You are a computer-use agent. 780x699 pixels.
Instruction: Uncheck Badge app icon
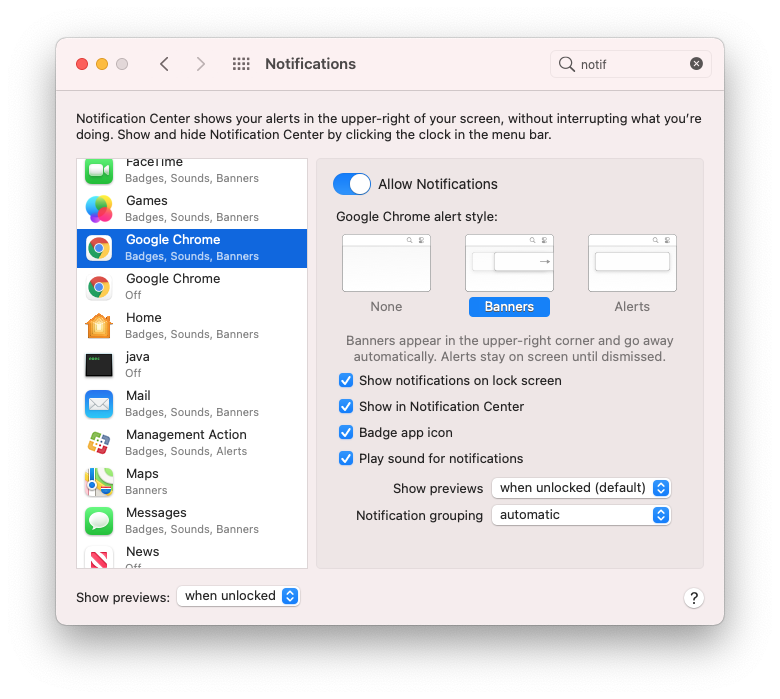346,432
